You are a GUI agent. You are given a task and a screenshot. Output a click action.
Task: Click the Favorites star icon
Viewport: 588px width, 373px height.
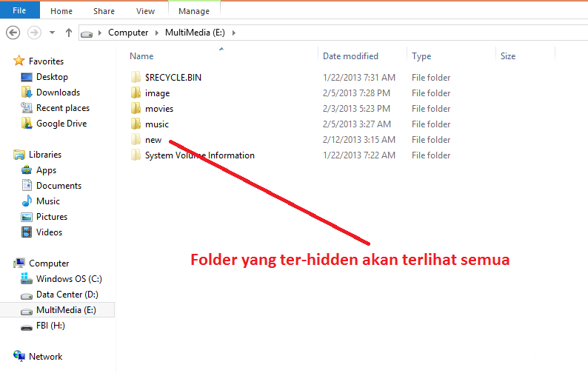point(19,61)
